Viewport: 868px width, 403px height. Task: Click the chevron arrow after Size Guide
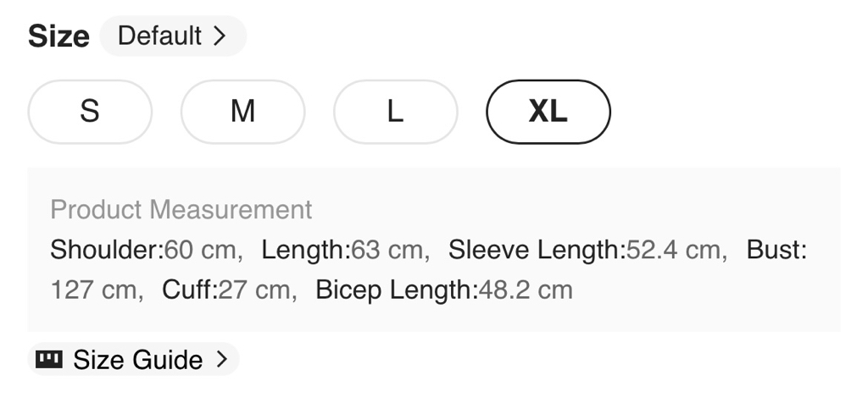point(222,360)
